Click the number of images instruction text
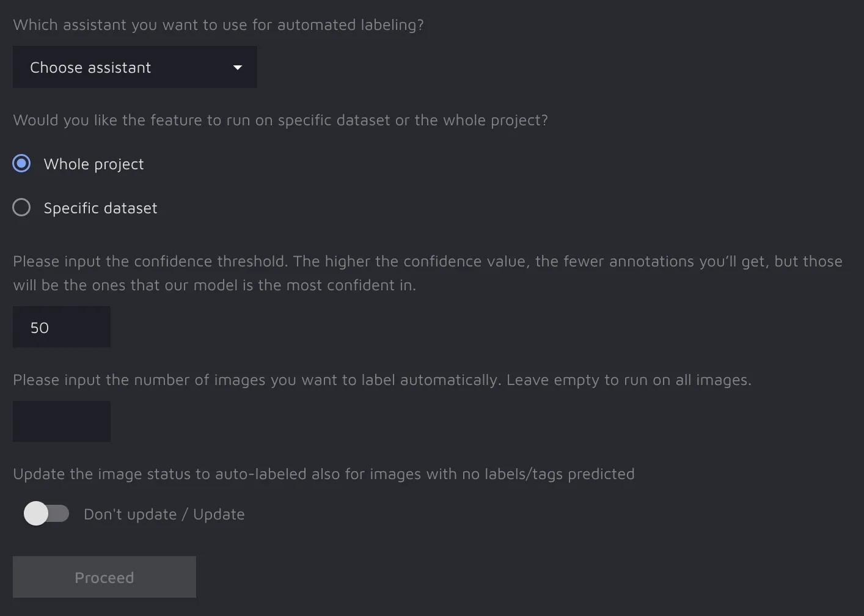The image size is (864, 616). pyautogui.click(x=382, y=380)
